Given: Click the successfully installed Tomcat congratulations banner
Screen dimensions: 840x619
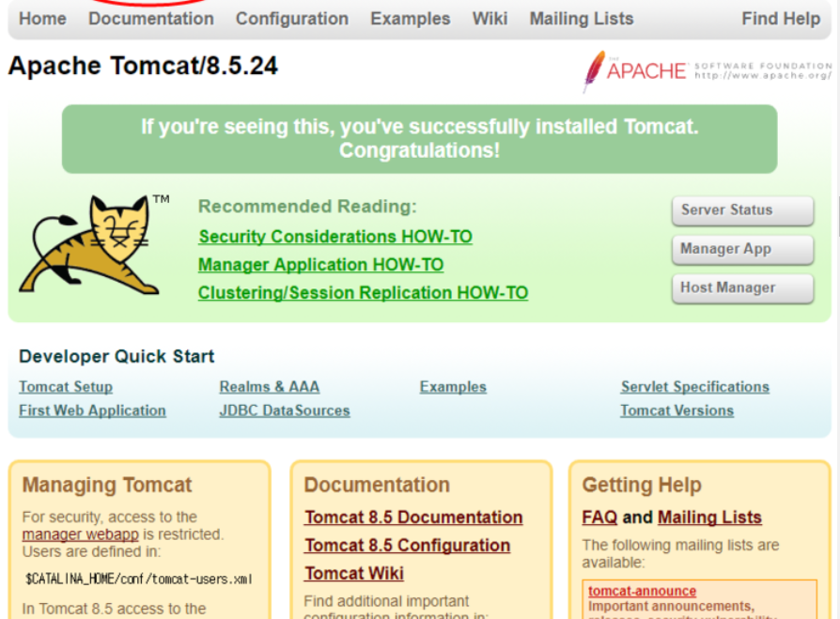Looking at the screenshot, I should tap(419, 139).
